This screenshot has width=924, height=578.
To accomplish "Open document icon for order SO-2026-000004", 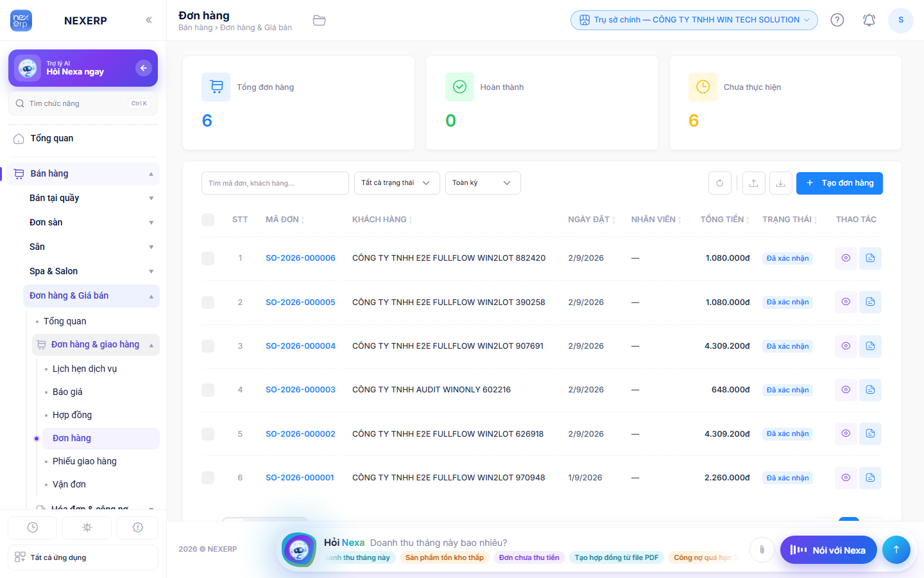I will tap(870, 346).
